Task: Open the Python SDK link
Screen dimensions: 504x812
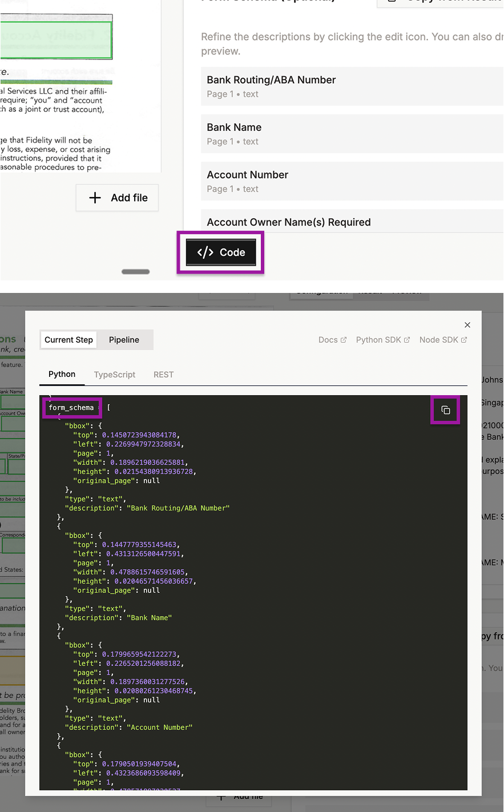Action: coord(383,340)
